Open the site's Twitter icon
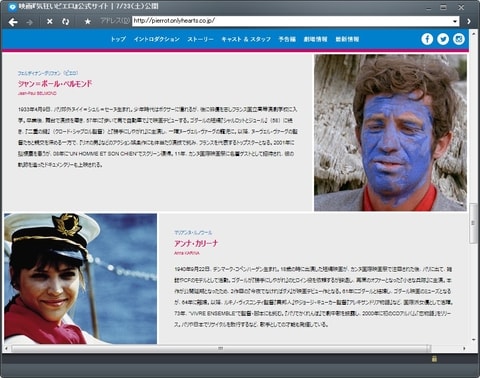Viewport: 480px width, 378px height. [x=443, y=39]
